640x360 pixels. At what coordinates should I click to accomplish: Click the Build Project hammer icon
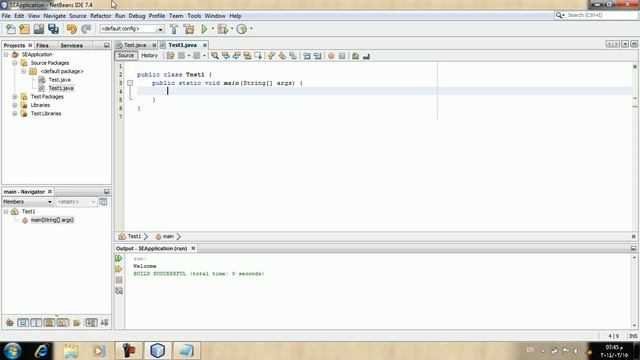pos(174,29)
